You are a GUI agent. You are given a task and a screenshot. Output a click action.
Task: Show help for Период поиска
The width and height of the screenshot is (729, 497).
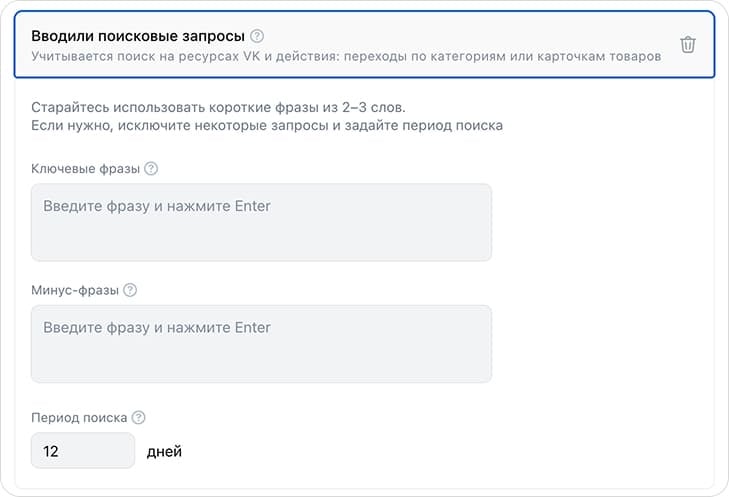139,417
